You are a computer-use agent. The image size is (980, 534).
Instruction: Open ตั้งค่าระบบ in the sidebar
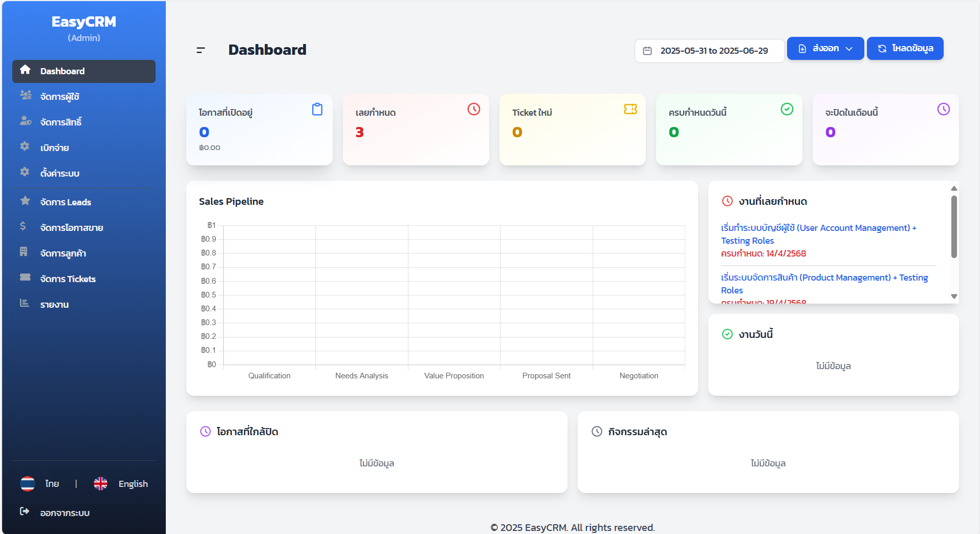[x=84, y=174]
